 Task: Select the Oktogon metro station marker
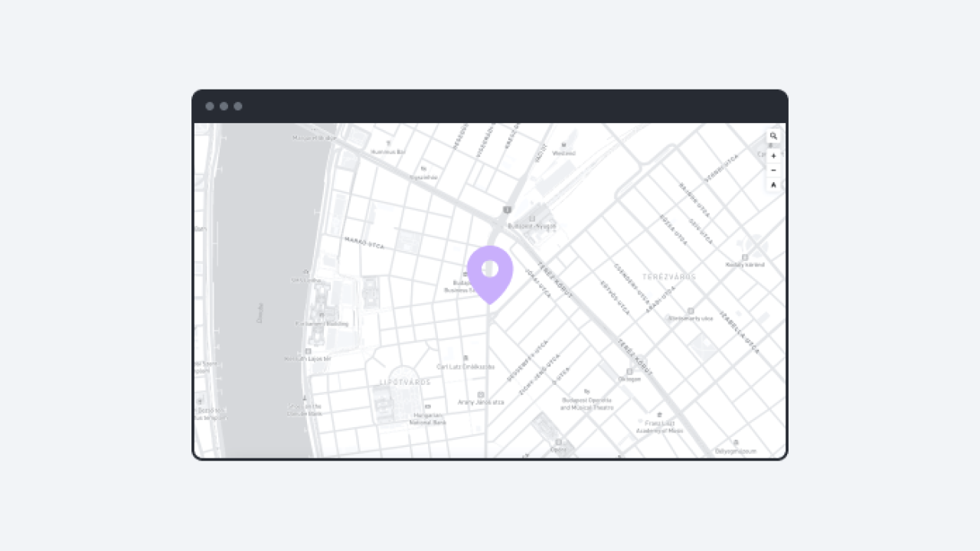pyautogui.click(x=629, y=371)
